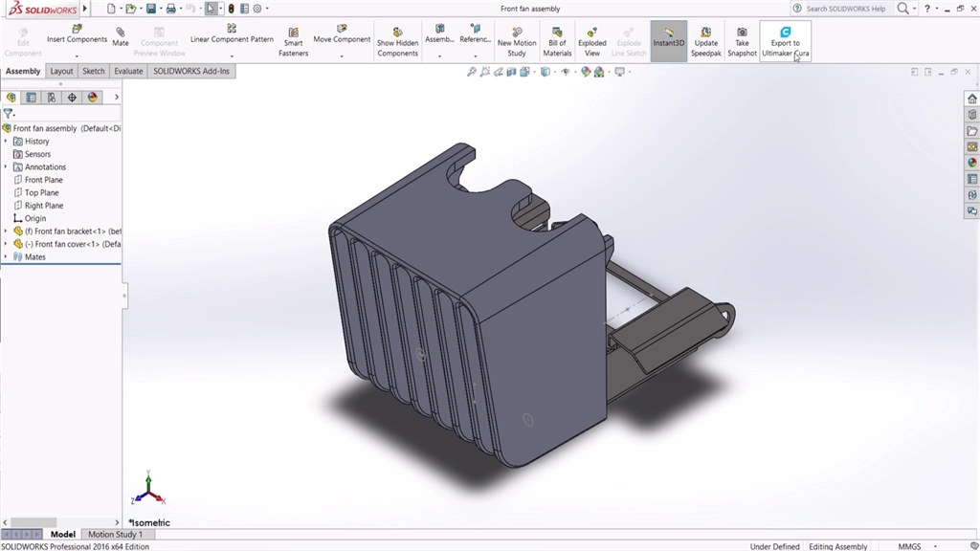Expand the Front fan bracket component
This screenshot has height=551, width=980.
pos(6,231)
